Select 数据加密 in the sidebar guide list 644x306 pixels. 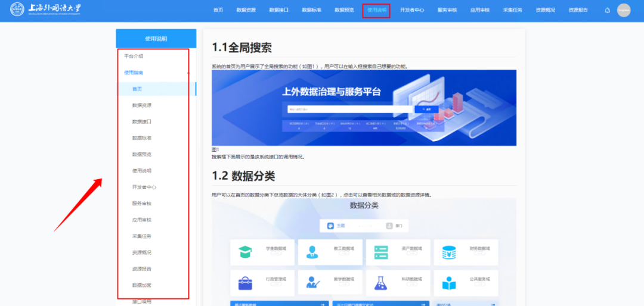(x=142, y=285)
